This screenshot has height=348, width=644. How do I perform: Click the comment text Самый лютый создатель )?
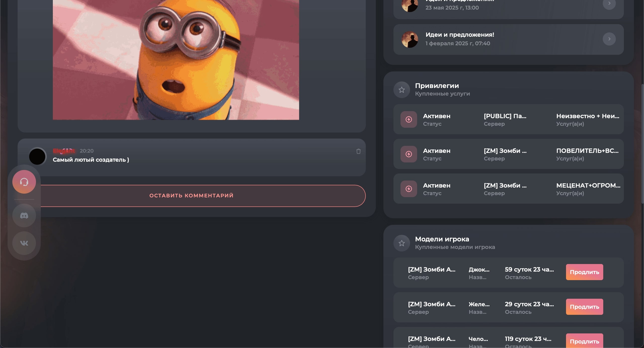(91, 160)
